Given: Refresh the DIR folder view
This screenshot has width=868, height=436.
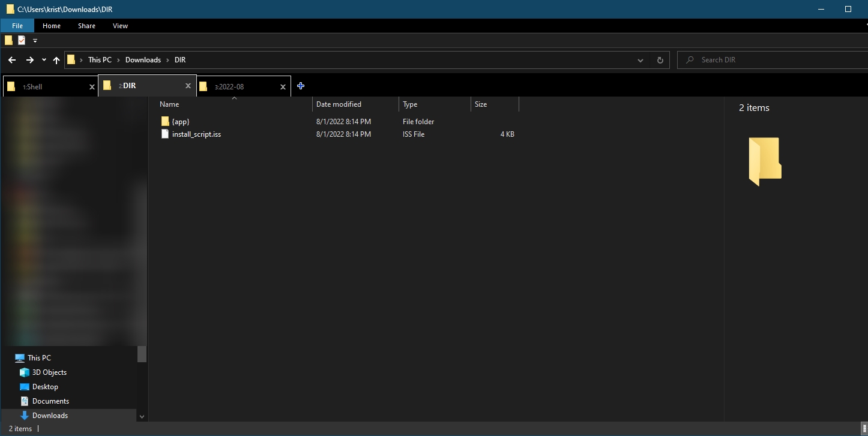Looking at the screenshot, I should pos(660,60).
